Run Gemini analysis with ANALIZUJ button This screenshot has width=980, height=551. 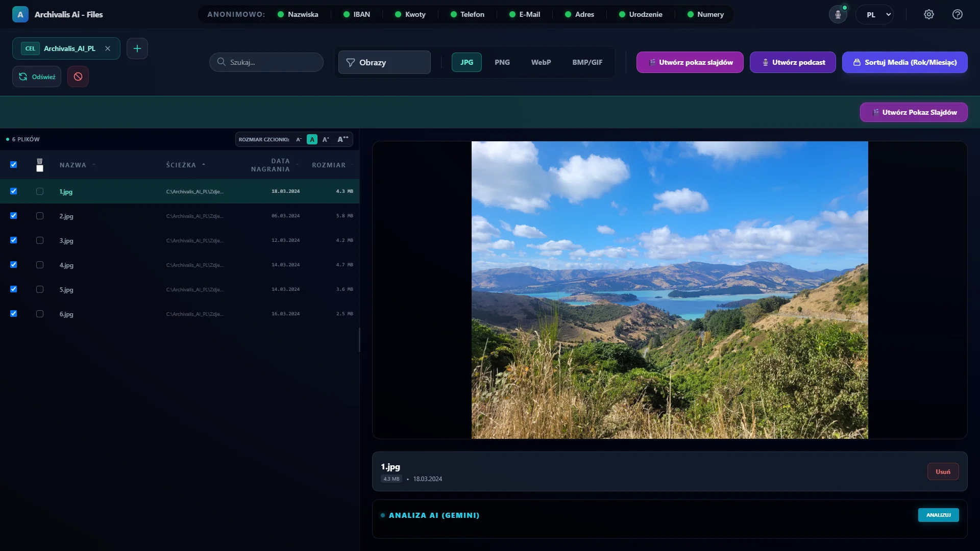pos(938,515)
